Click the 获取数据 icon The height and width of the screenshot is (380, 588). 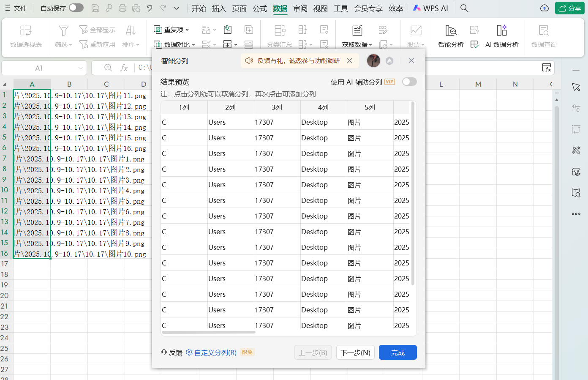point(357,30)
